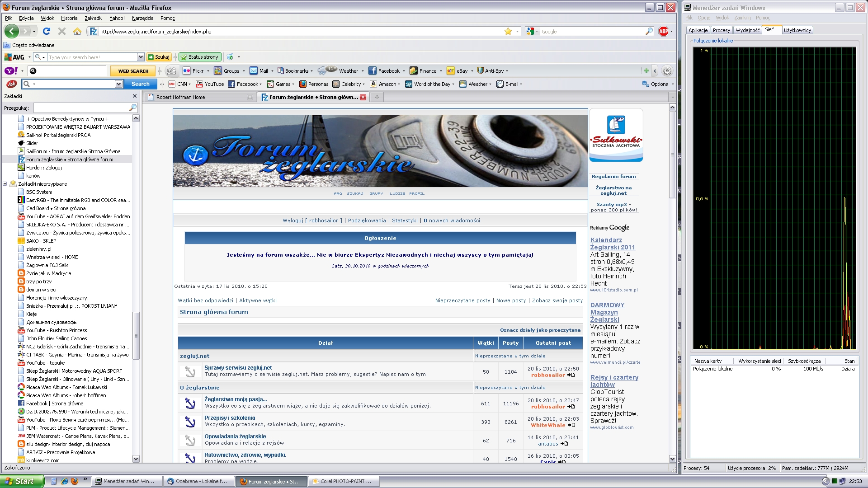
Task: Stop loading with the X icon
Action: 62,31
